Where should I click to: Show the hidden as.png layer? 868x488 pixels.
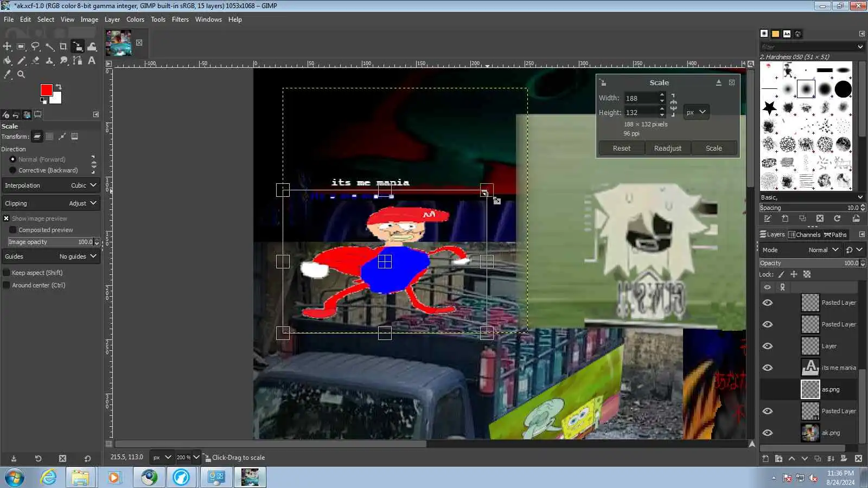pos(767,389)
